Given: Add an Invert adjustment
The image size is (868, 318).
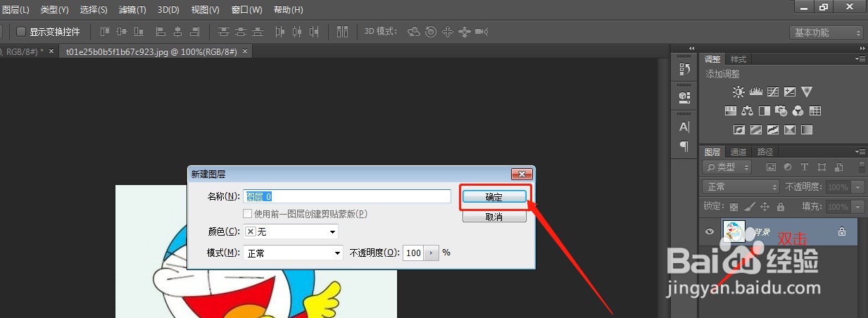Looking at the screenshot, I should pos(739,130).
